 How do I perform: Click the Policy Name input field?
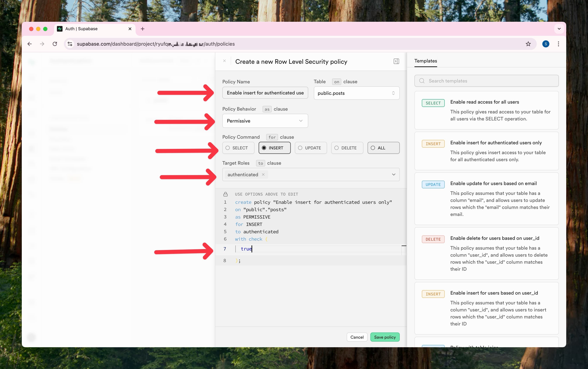[x=265, y=93]
